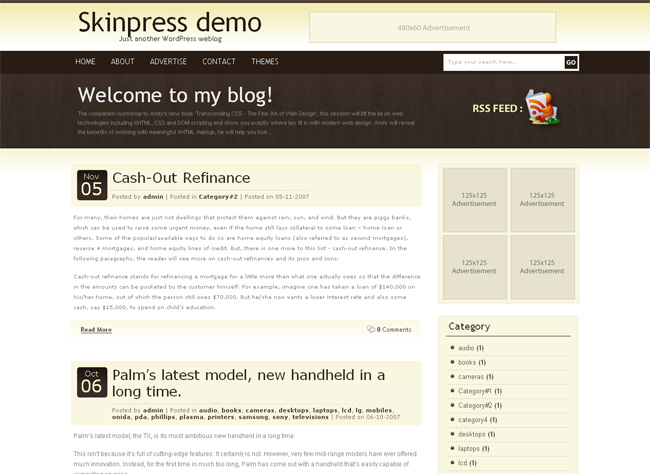
Task: Open category4 in sidebar list
Action: tap(473, 420)
